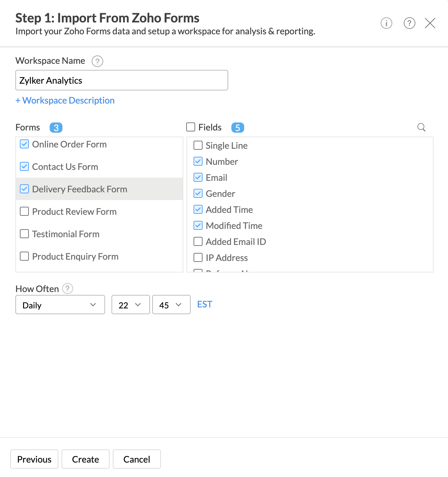Toggle the select-all Fields checkbox

(x=191, y=127)
